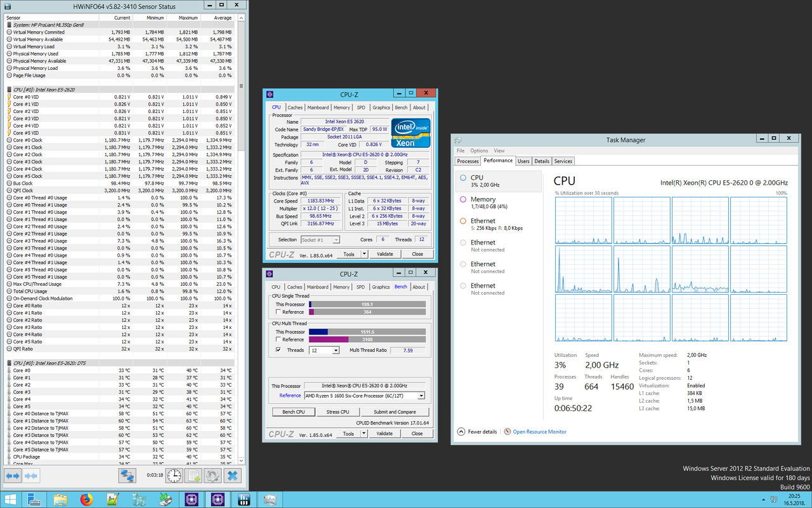The image size is (812, 508).
Task: Click the Memory circle icon in Task Manager sidebar
Action: click(x=463, y=199)
